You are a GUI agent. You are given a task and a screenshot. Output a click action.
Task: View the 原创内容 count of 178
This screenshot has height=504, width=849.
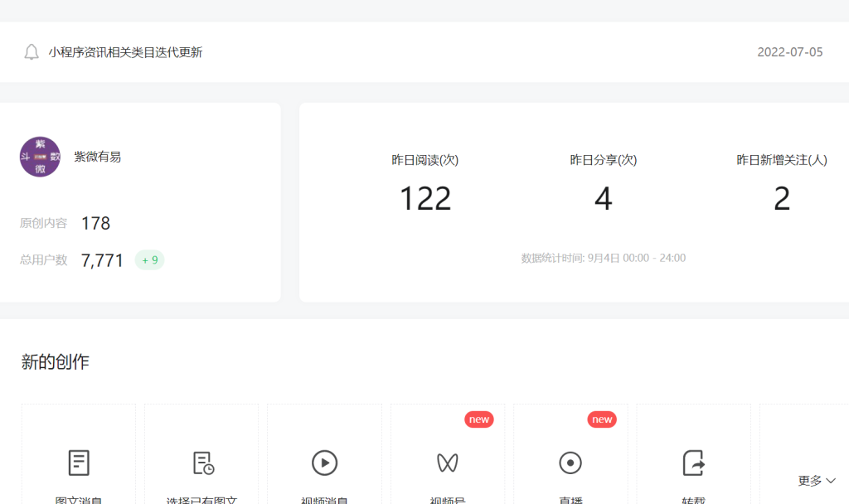95,223
